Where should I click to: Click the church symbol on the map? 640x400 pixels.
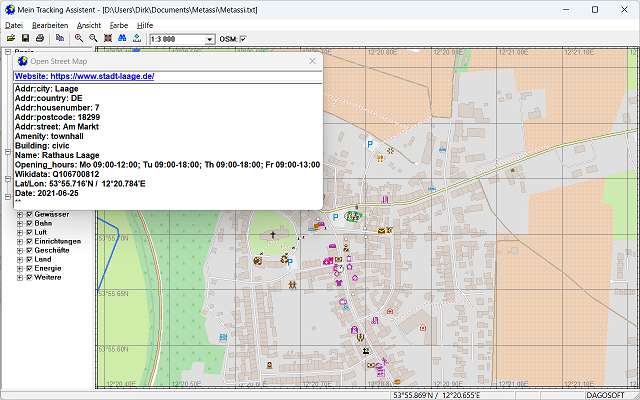[x=272, y=236]
